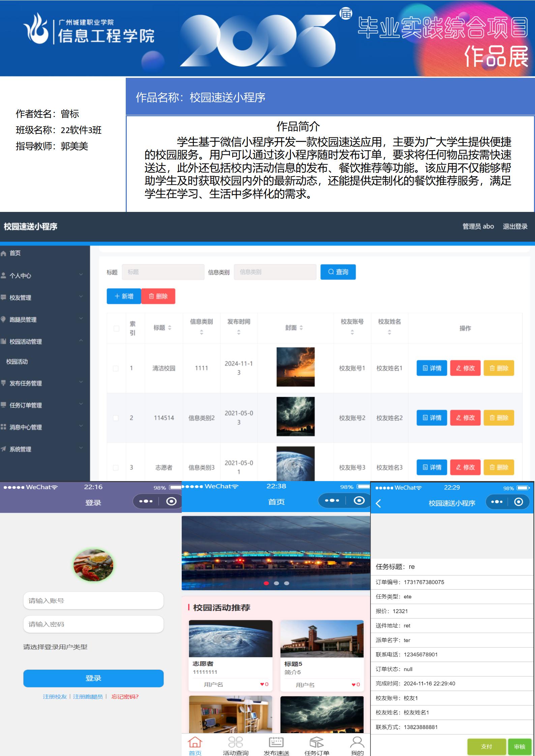Open the three-dot menu on login screen
The image size is (535, 756).
pyautogui.click(x=146, y=501)
